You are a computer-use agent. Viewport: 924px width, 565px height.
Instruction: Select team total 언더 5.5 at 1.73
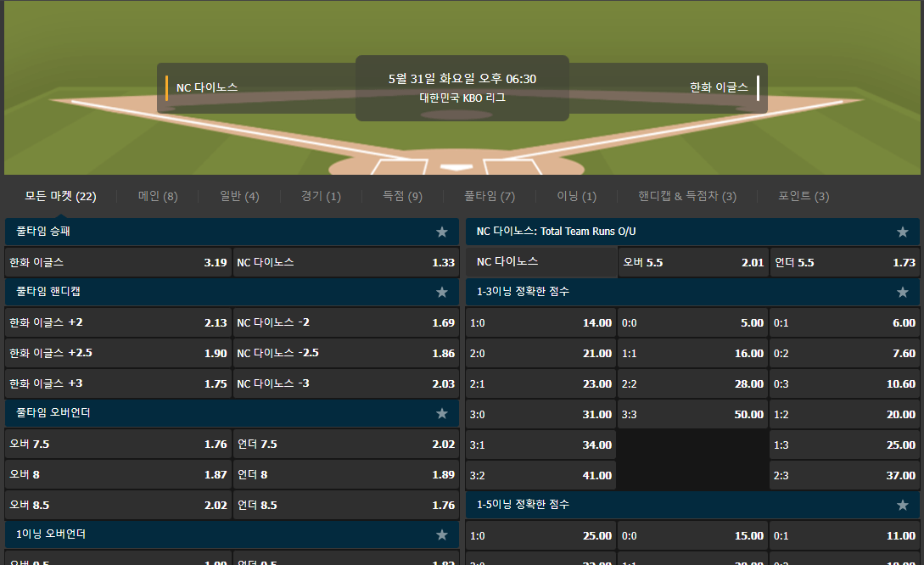[x=845, y=262]
